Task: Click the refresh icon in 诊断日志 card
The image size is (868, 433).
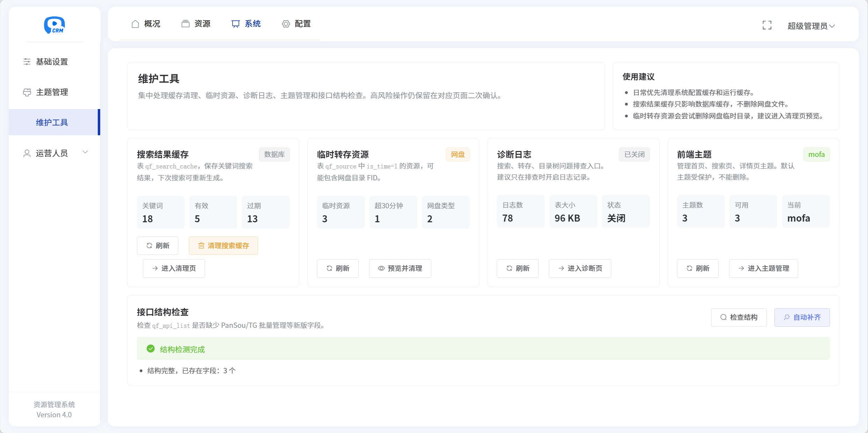Action: coord(509,268)
